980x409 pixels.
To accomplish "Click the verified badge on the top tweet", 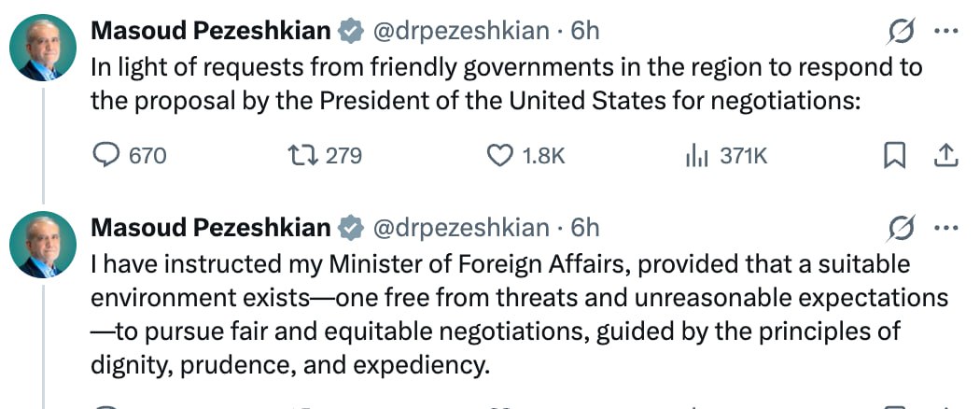I will (350, 32).
